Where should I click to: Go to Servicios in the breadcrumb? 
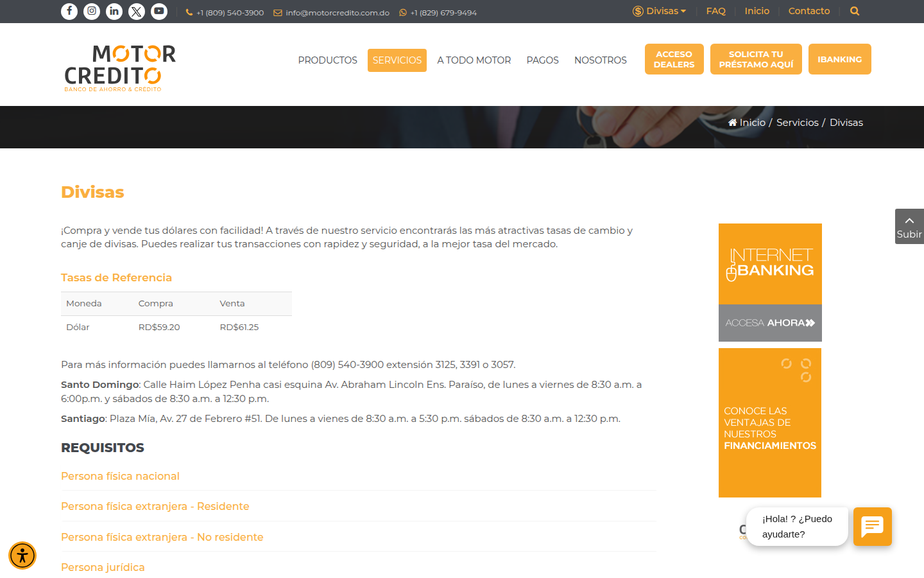click(x=797, y=123)
